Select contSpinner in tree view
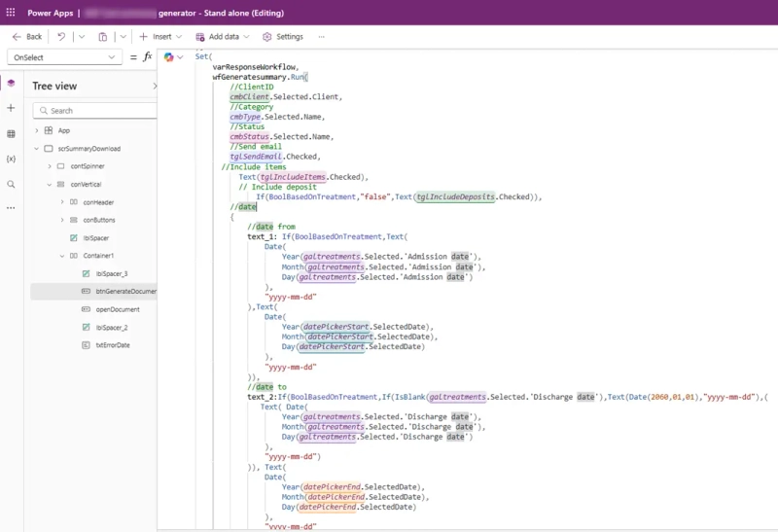 pos(88,166)
